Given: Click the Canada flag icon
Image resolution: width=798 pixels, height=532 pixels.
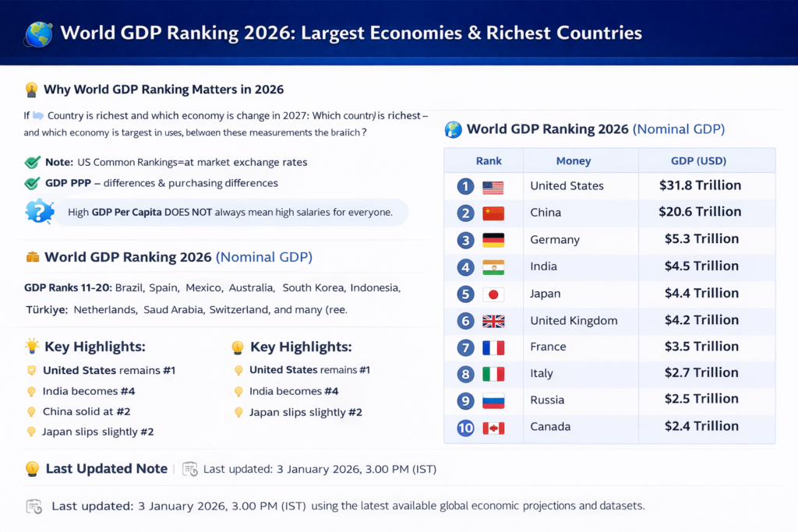Looking at the screenshot, I should tap(493, 428).
